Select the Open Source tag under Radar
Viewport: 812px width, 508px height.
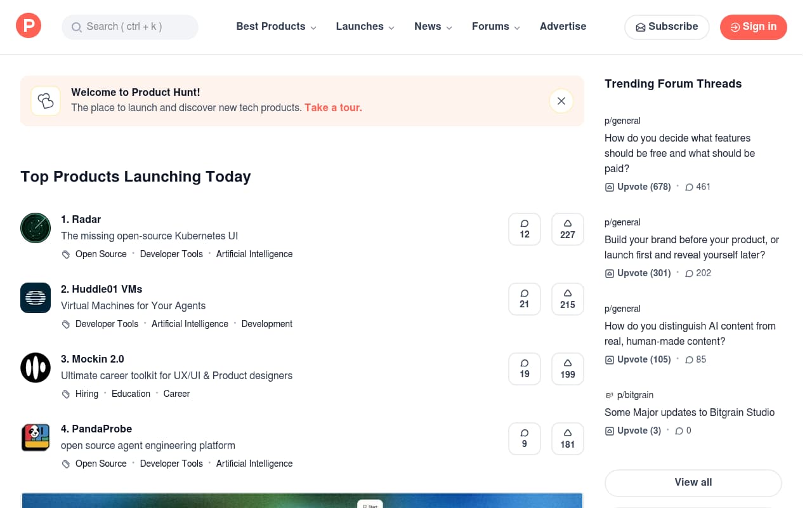tap(101, 254)
